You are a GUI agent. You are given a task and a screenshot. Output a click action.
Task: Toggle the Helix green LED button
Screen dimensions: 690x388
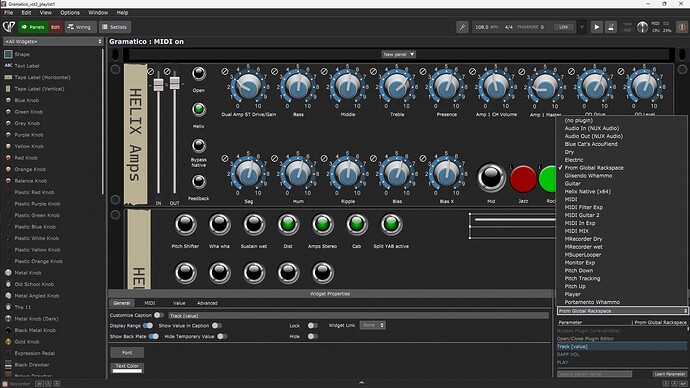click(x=198, y=110)
